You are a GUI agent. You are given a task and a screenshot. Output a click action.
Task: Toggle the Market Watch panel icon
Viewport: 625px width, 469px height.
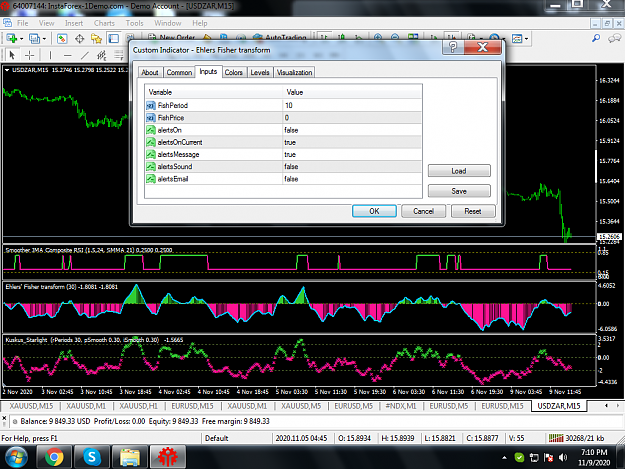(x=62, y=39)
